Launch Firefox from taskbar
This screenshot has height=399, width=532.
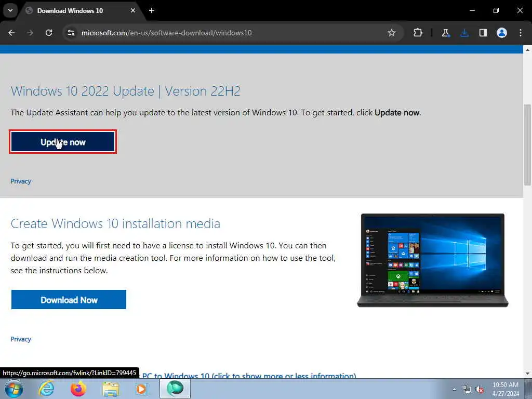78,389
